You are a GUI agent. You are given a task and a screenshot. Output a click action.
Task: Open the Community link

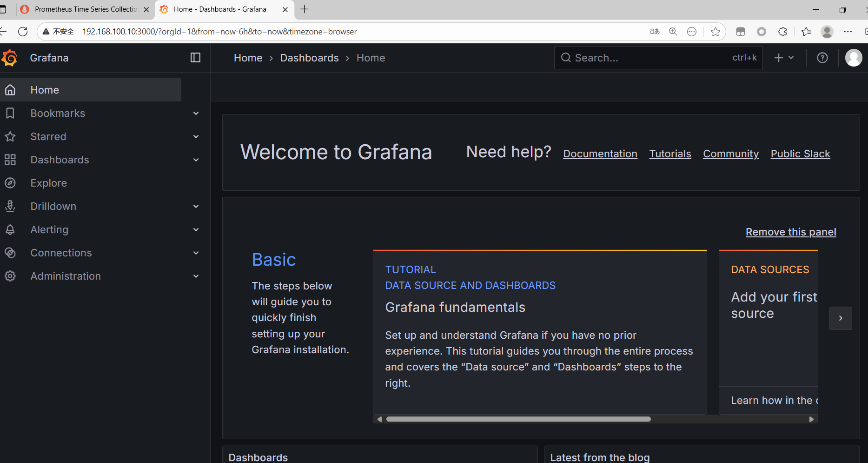coord(731,154)
